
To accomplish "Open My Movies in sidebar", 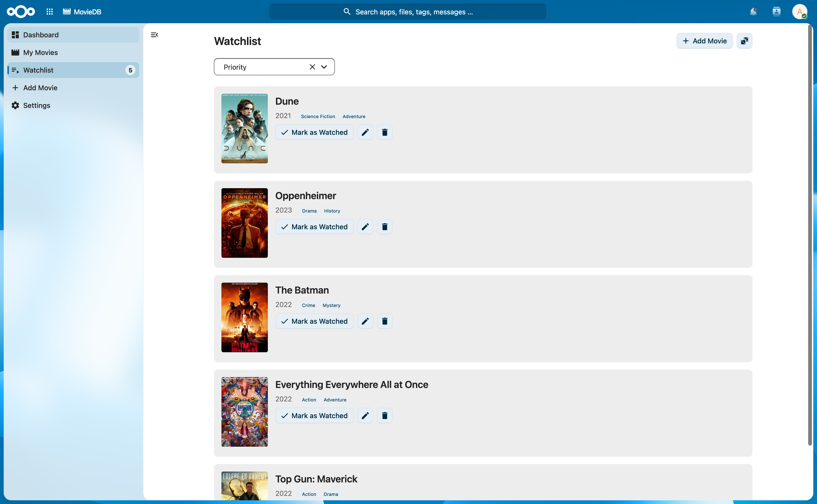I will point(73,52).
